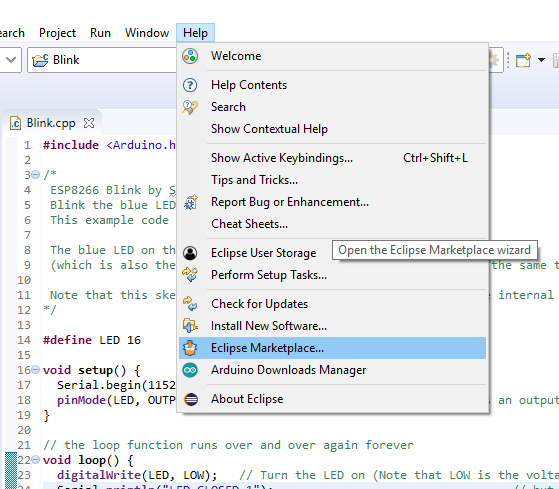
Task: Select Check for Updates
Action: click(x=332, y=304)
